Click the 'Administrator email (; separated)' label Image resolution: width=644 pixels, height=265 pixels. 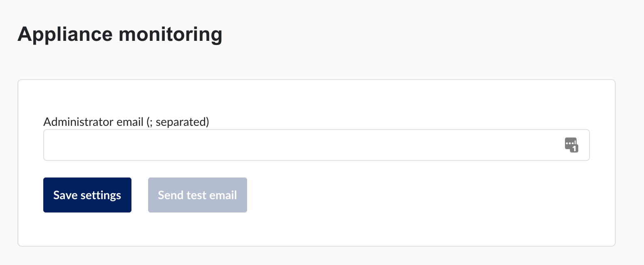tap(126, 122)
